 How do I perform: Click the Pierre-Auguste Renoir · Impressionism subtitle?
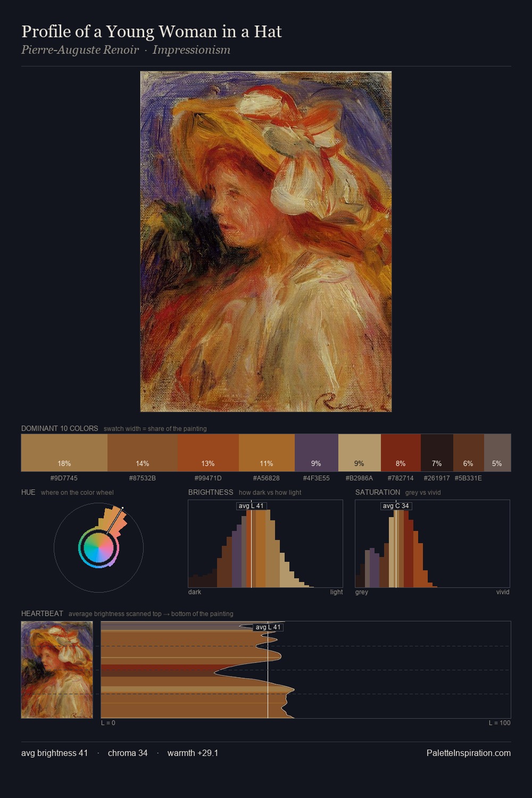click(126, 50)
